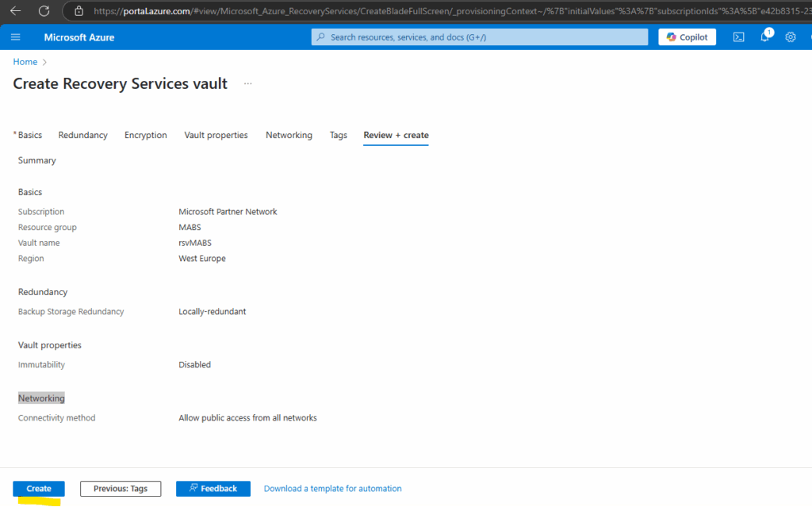Click the Home breadcrumb link
This screenshot has width=812, height=507.
click(25, 62)
